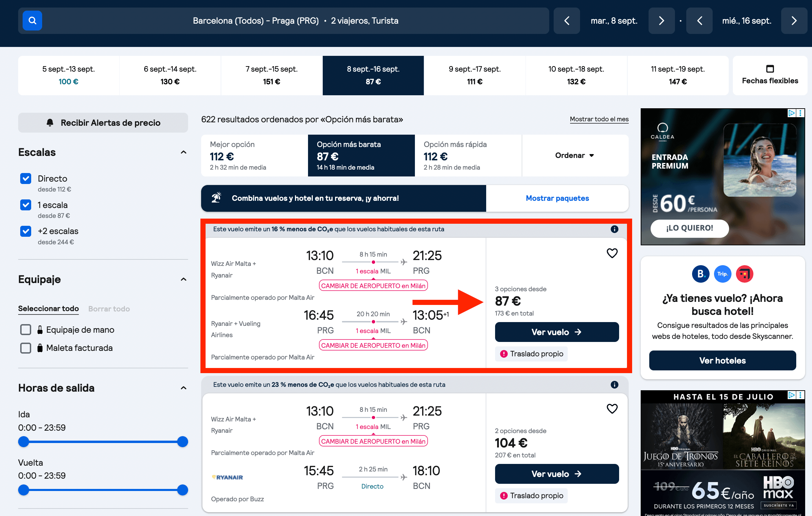
Task: Click the Fechas flexibles calendar icon
Action: pos(770,69)
